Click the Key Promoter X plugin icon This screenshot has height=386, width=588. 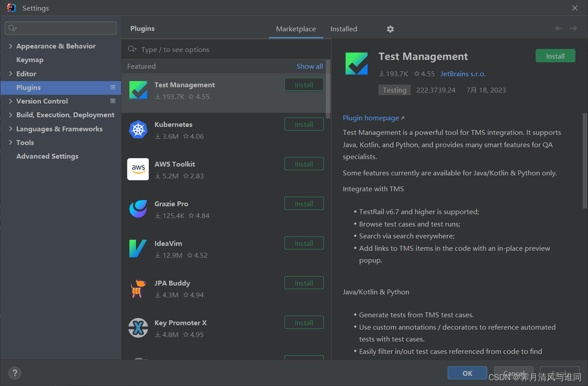click(138, 328)
